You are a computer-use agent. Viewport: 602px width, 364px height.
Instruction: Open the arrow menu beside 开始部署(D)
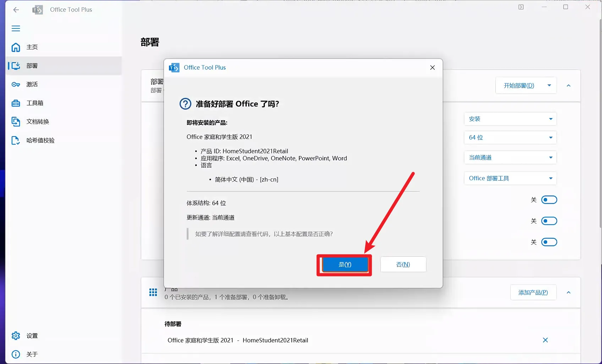pyautogui.click(x=549, y=86)
